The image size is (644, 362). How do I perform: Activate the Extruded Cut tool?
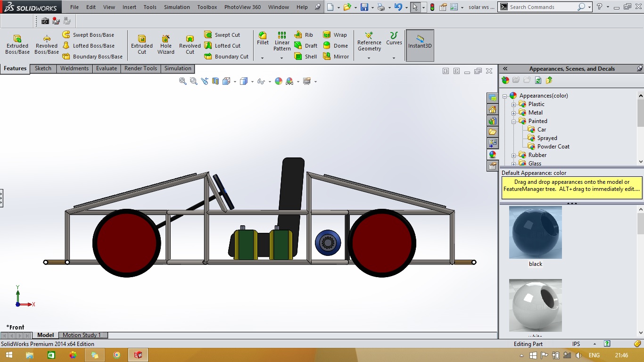coord(142,45)
